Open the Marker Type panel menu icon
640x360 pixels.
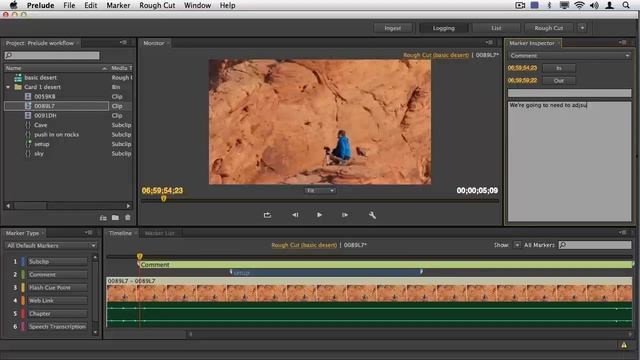[89, 233]
